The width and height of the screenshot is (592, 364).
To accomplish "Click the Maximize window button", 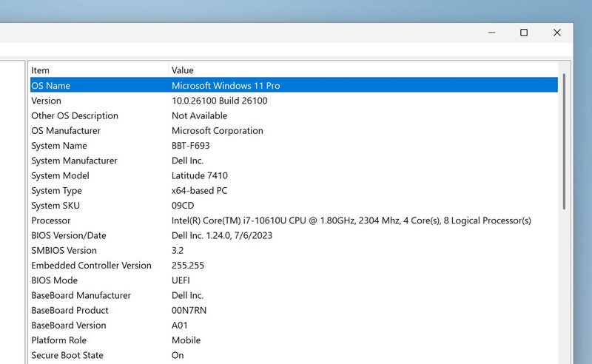I will click(x=524, y=33).
